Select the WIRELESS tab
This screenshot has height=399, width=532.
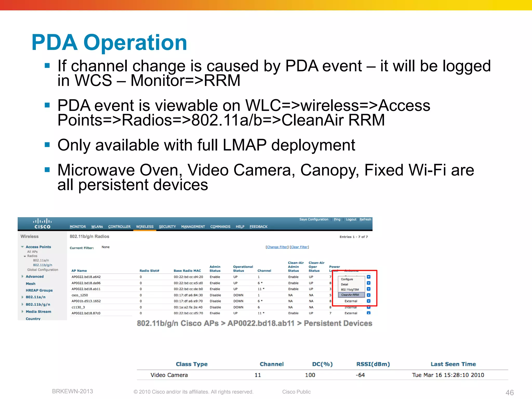point(145,227)
